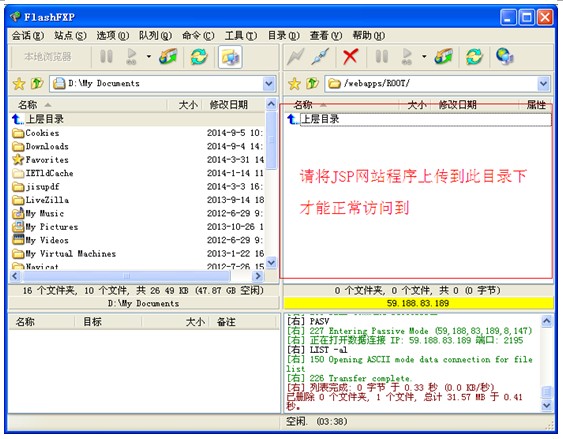Click the local list horizontal scroll left arrow
The height and width of the screenshot is (439, 563).
pyautogui.click(x=15, y=276)
